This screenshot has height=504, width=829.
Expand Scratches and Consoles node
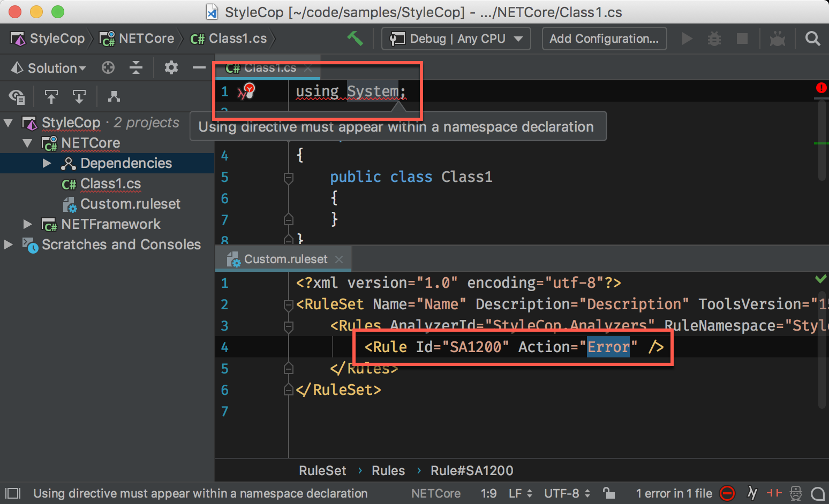coord(8,245)
